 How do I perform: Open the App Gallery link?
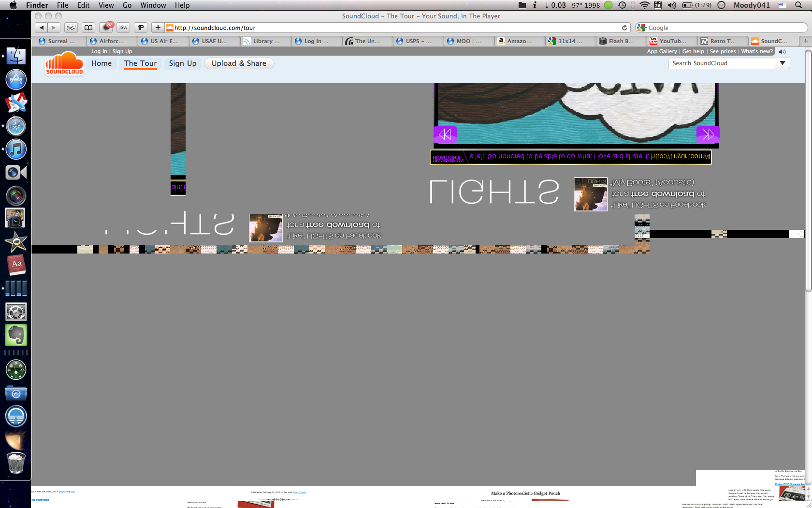(x=662, y=51)
